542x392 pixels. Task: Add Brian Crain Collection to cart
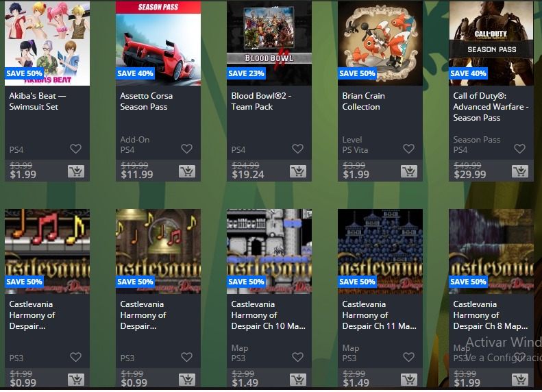(409, 171)
